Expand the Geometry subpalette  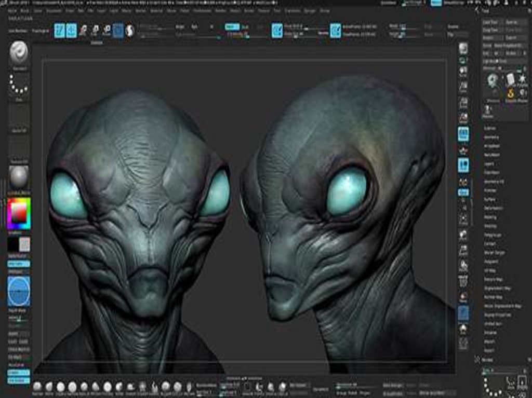pos(491,138)
